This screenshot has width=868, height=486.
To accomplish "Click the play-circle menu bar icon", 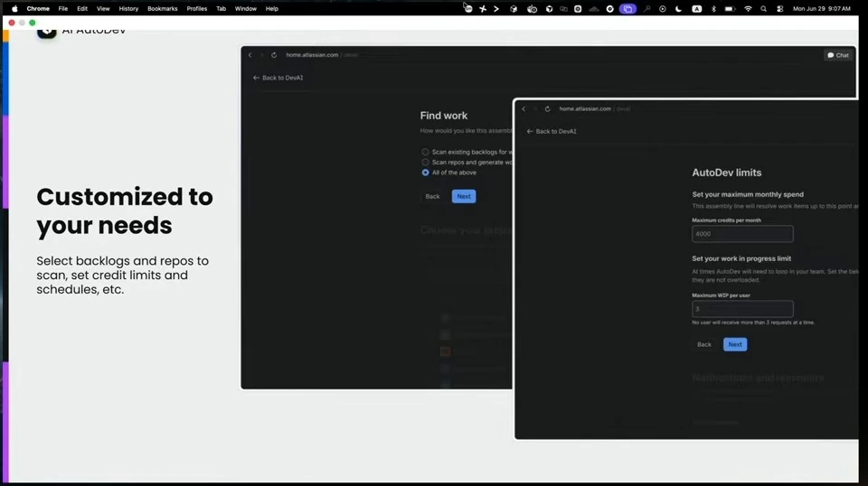I will pyautogui.click(x=662, y=9).
